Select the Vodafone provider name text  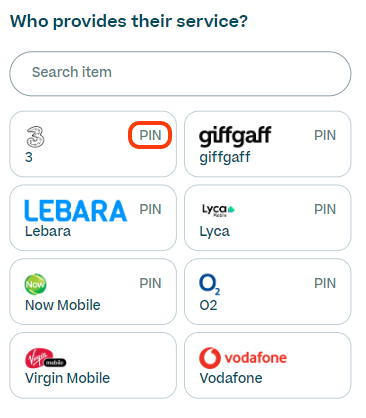point(231,378)
